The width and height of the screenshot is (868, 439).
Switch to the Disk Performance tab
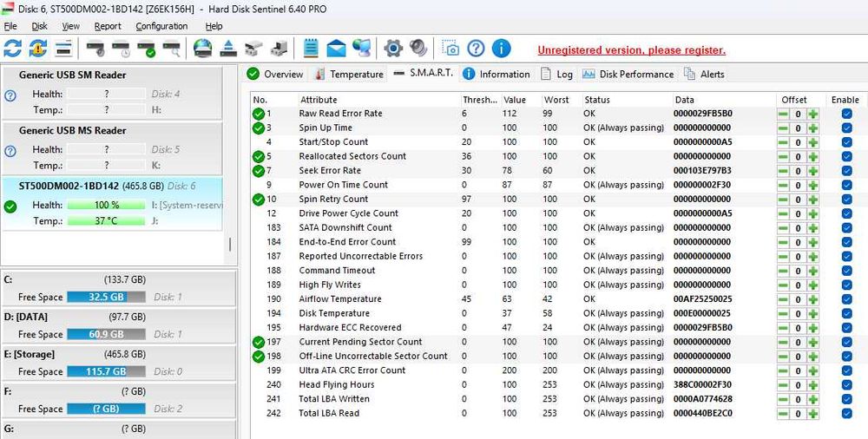coord(628,75)
